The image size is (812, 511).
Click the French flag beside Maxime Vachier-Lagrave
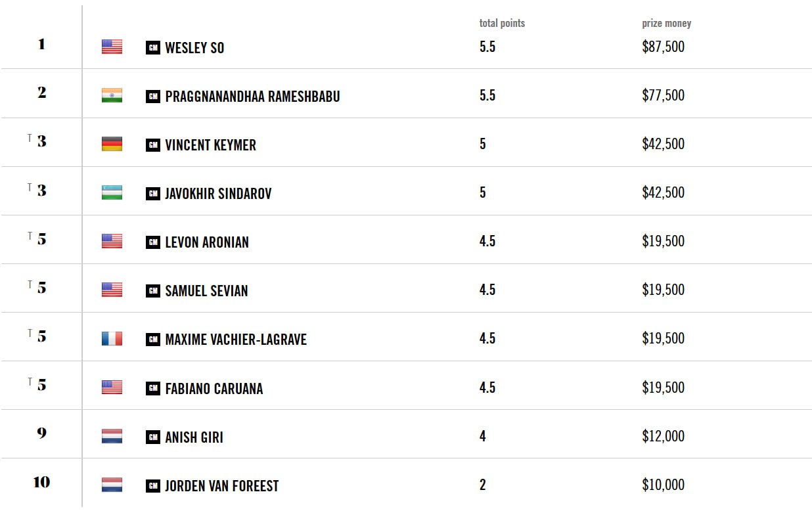click(112, 338)
